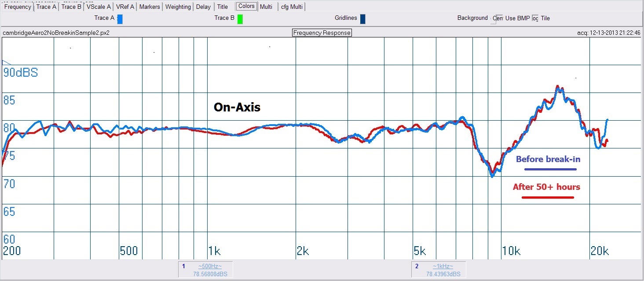Switch to the Title tab
This screenshot has height=281, width=644.
(x=223, y=7)
